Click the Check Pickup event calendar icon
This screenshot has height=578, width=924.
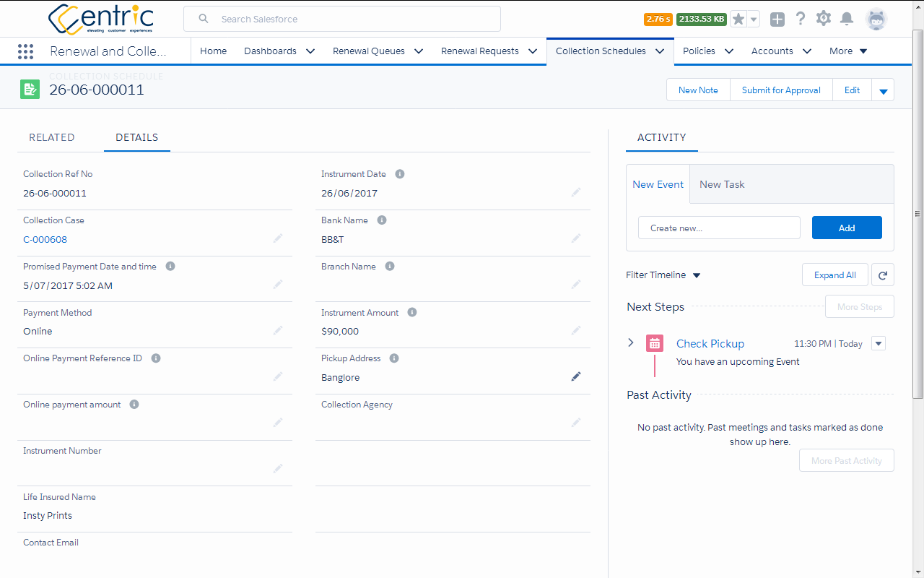[654, 342]
